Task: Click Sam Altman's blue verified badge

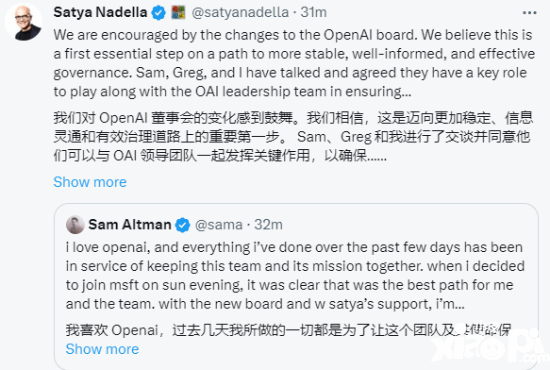Action: coord(182,225)
